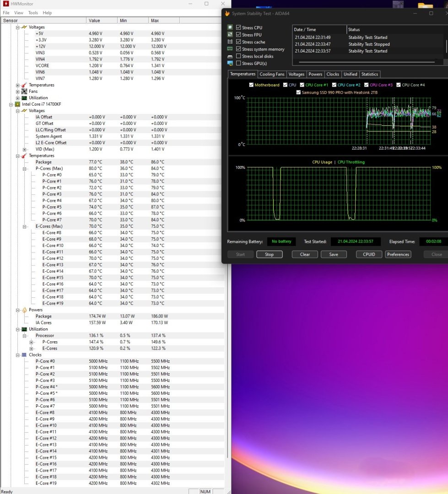The image size is (448, 494).
Task: Click the Voltages icon under Intel Core i7
Action: [x=24, y=111]
